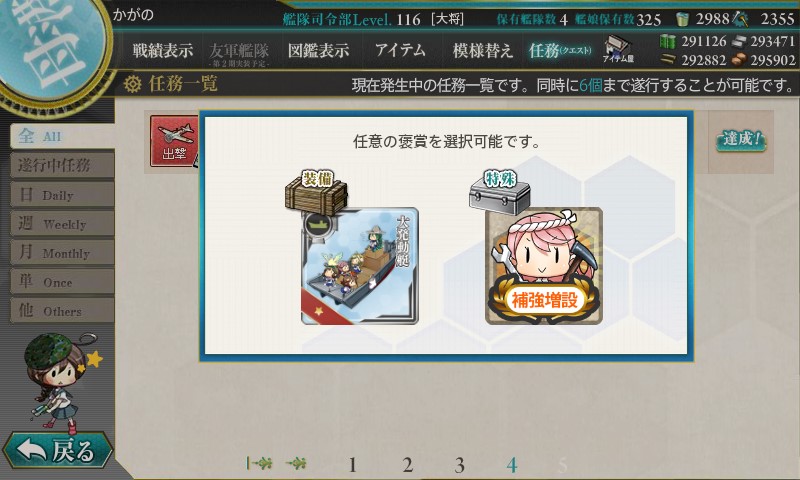This screenshot has width=800, height=480.
Task: Filter quests by 全 All
Action: click(x=62, y=136)
